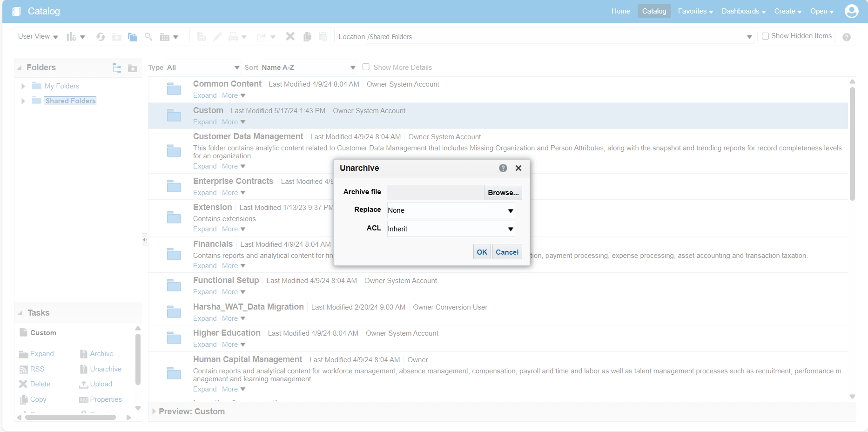Click the Higher Education folder icon

point(174,338)
